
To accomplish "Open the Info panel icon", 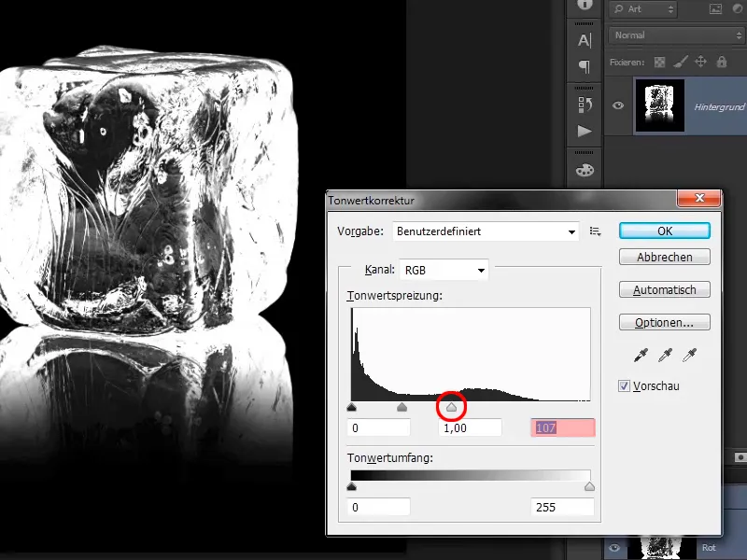I will pyautogui.click(x=585, y=5).
